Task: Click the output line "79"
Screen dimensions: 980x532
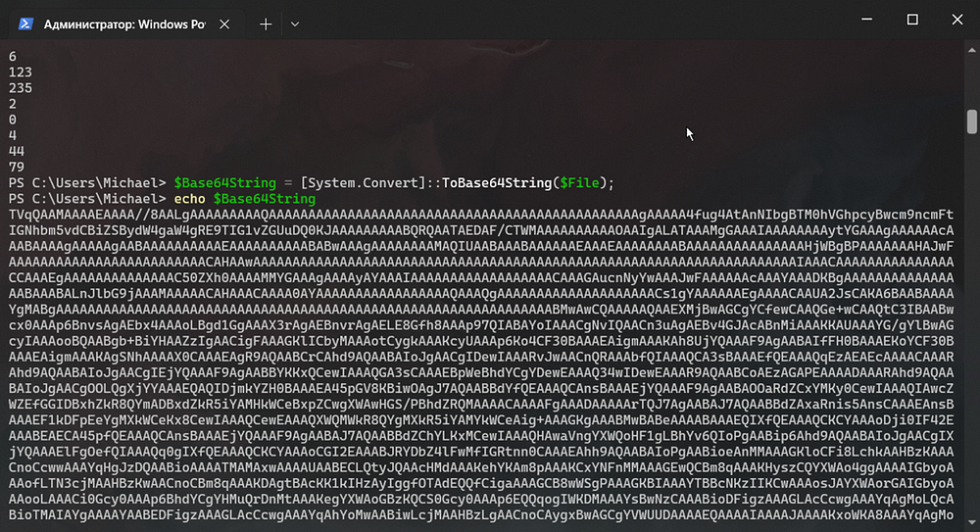Action: pyautogui.click(x=17, y=167)
